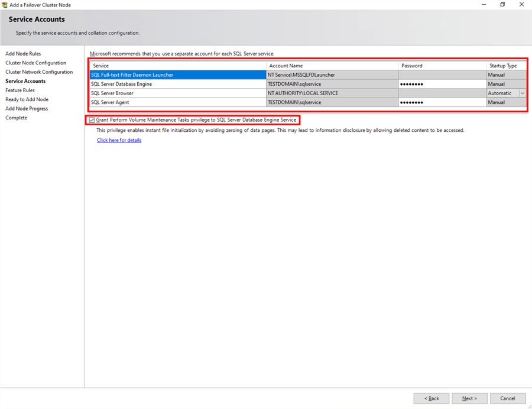Select the SQL Server Database Engine service row
Viewport: 532px width, 409px height.
(178, 84)
